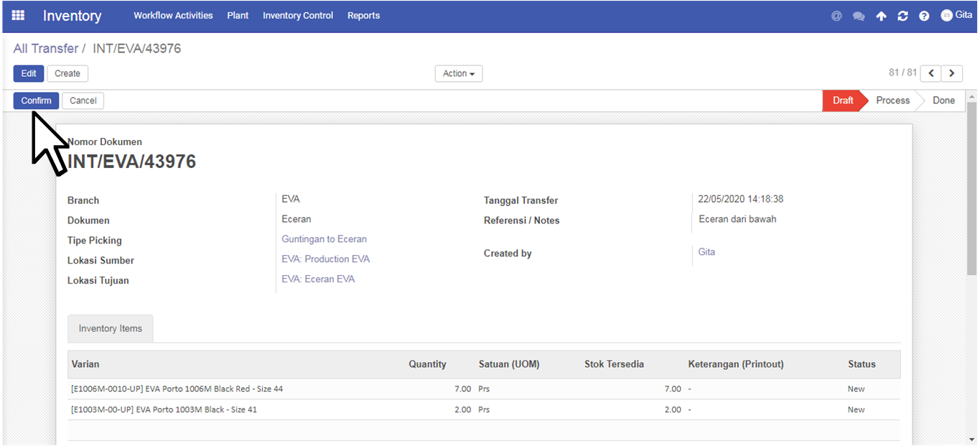Open the Gita user menu

tap(956, 15)
